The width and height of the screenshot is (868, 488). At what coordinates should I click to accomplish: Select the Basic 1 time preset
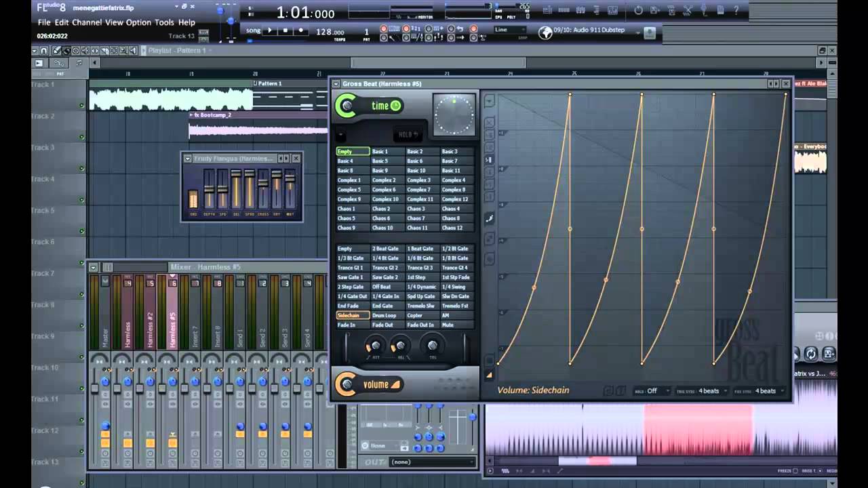pyautogui.click(x=387, y=152)
